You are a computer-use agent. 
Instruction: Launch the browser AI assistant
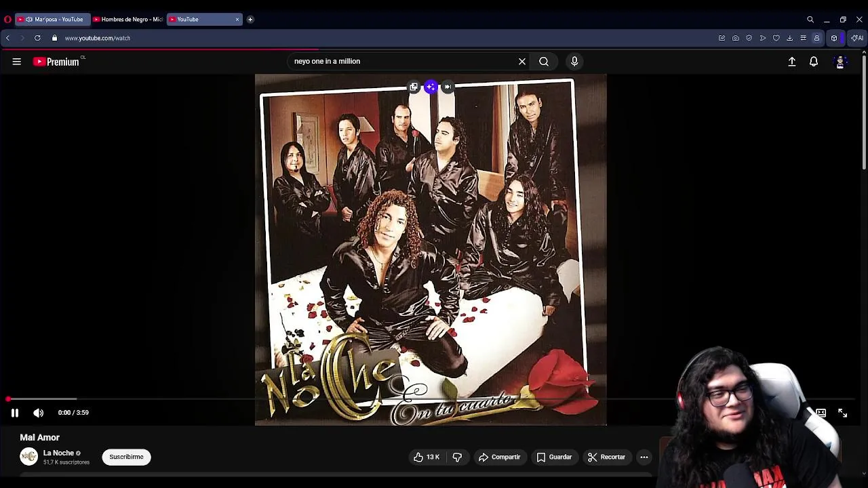click(x=858, y=38)
